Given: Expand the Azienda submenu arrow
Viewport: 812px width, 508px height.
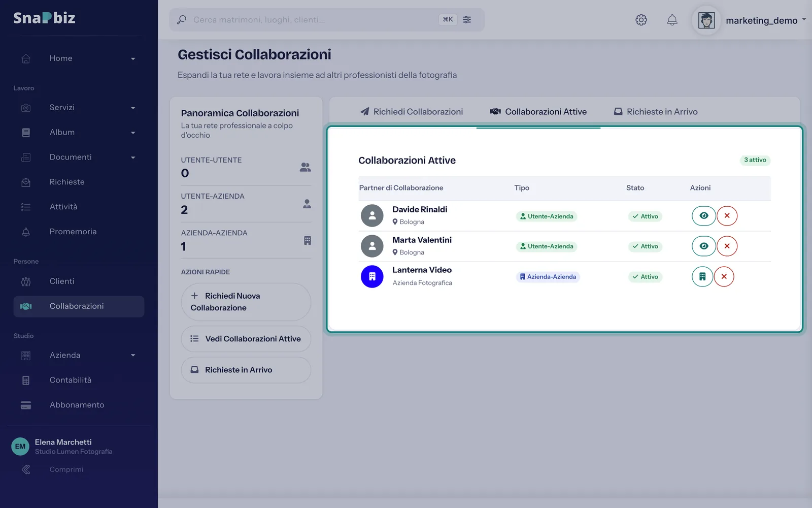Looking at the screenshot, I should click(x=133, y=356).
